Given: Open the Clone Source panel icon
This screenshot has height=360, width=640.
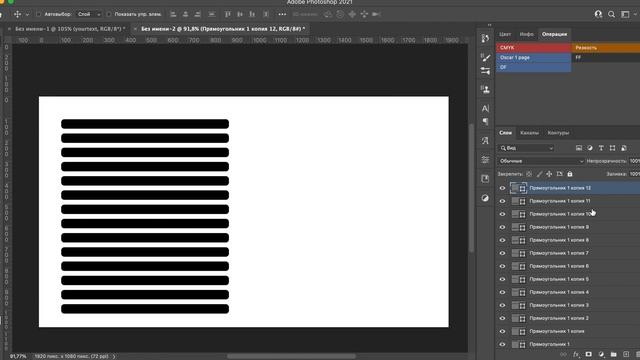Looking at the screenshot, I should 485,89.
